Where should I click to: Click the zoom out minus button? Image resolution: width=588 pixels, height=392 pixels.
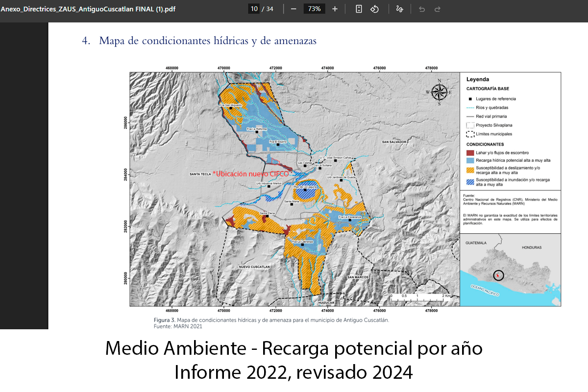point(294,9)
